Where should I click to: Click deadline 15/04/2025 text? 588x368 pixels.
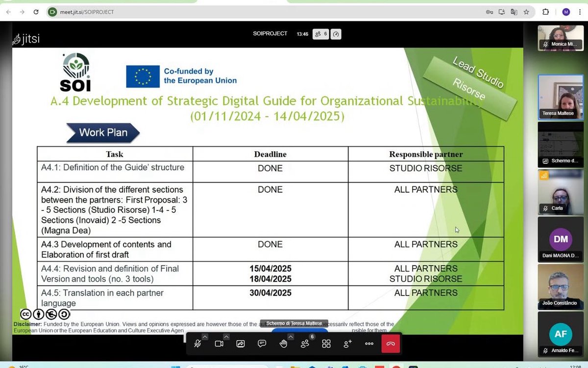tap(270, 269)
